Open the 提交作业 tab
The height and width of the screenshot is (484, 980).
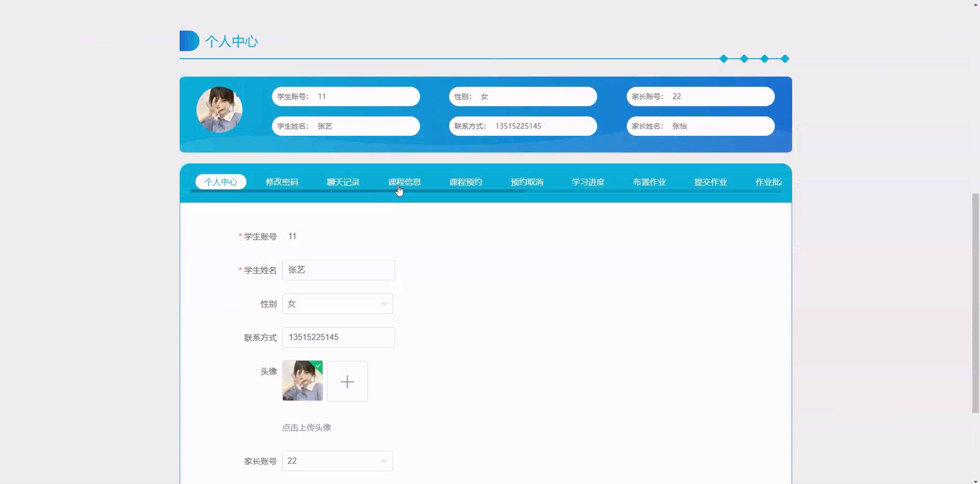pyautogui.click(x=711, y=182)
